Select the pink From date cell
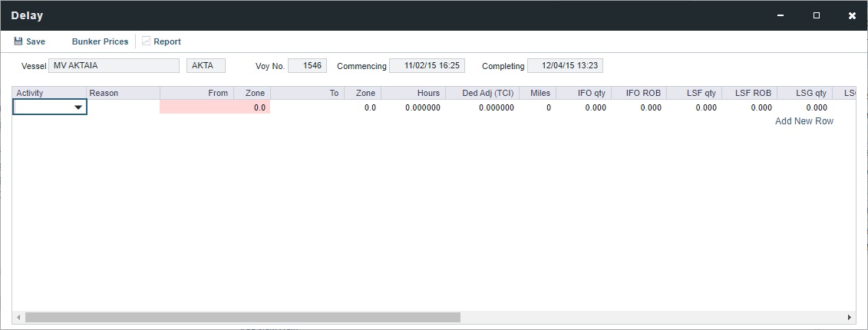Image resolution: width=868 pixels, height=330 pixels. click(x=196, y=108)
